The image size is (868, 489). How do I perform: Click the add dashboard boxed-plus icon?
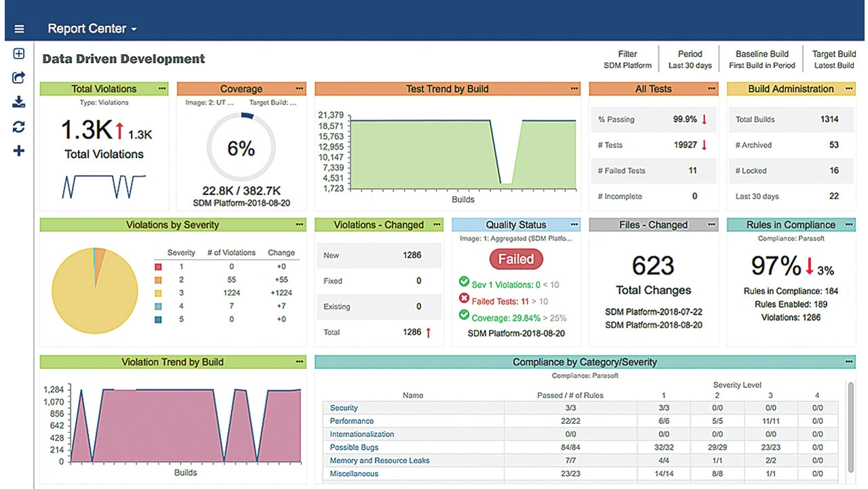pos(19,54)
